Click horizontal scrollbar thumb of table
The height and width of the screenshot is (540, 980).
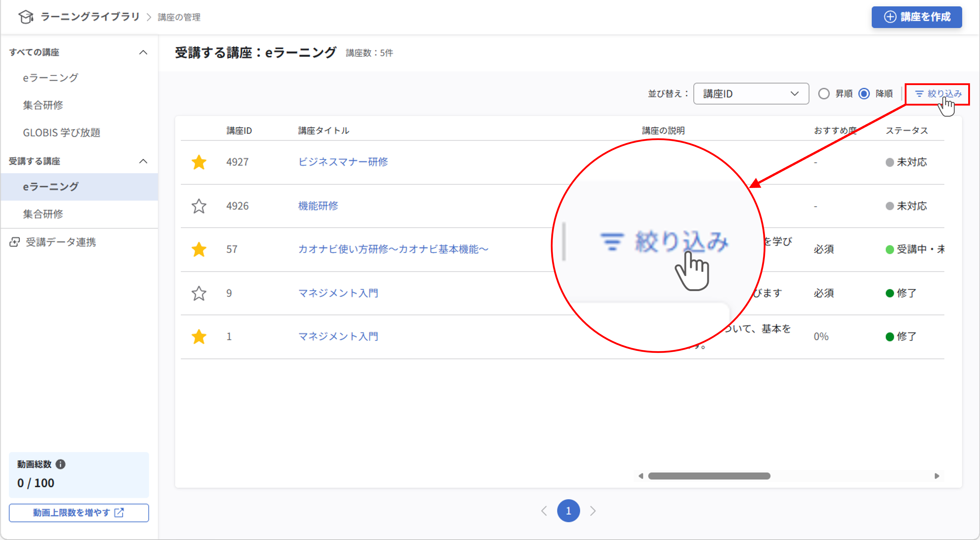pyautogui.click(x=709, y=476)
